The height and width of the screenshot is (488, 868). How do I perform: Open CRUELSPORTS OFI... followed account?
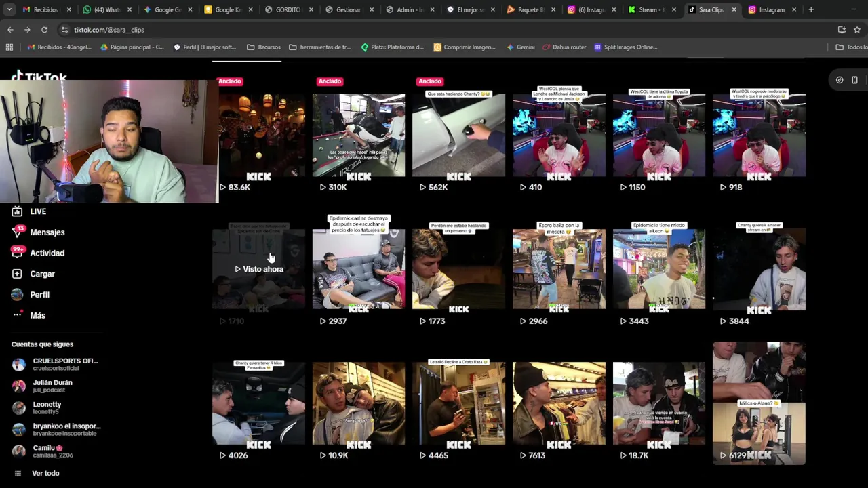pos(55,364)
